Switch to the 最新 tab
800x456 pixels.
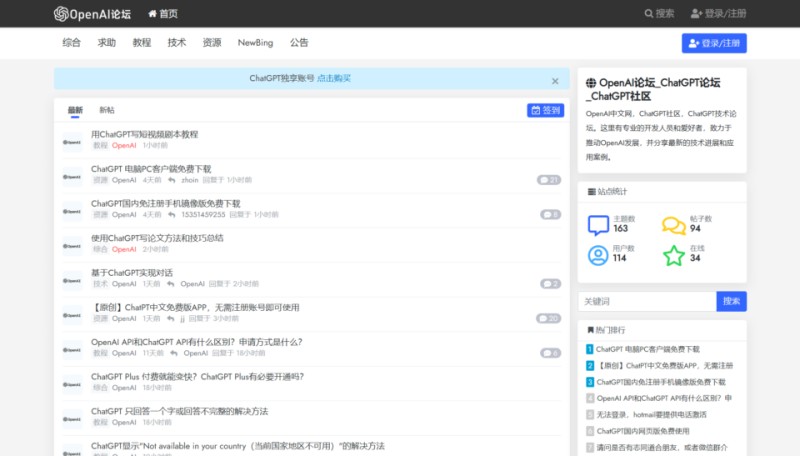pyautogui.click(x=75, y=110)
